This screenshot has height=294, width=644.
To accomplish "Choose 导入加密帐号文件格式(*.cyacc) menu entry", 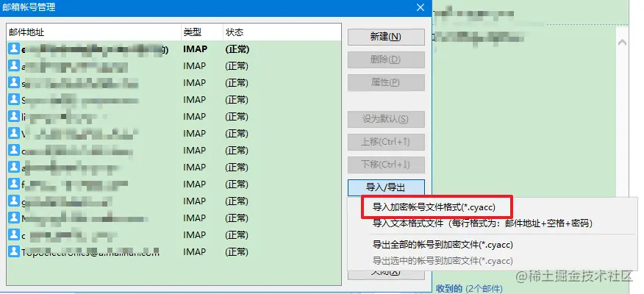I will point(434,207).
